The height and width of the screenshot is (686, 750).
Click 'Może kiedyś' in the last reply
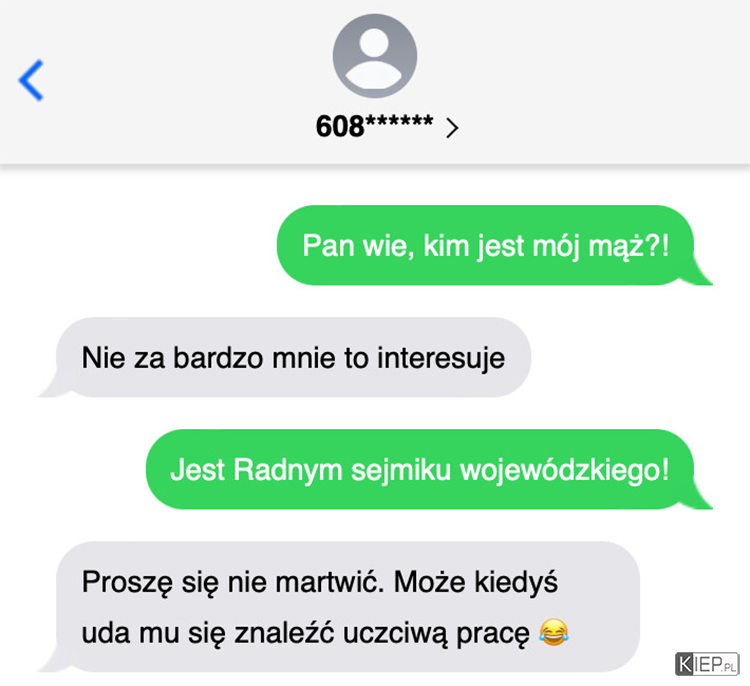[x=476, y=583]
